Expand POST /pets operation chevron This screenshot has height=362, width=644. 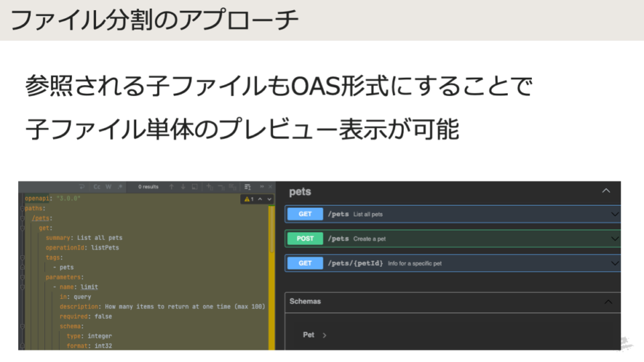[x=614, y=239]
